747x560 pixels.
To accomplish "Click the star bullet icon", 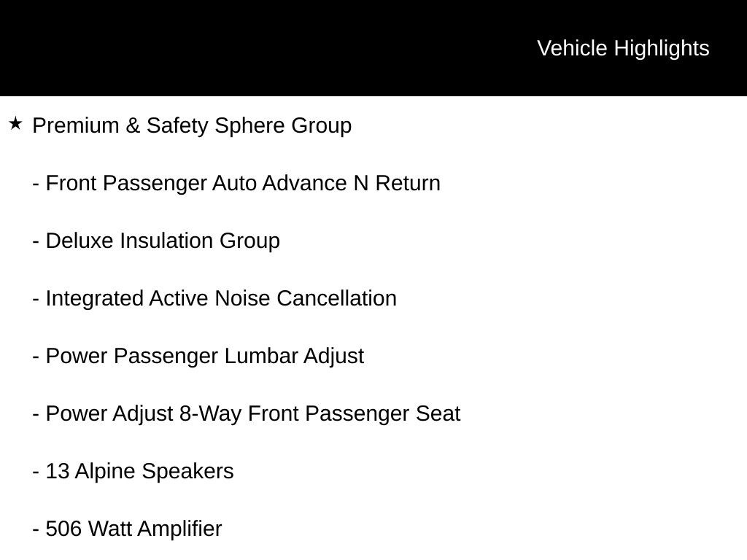I will (x=15, y=124).
